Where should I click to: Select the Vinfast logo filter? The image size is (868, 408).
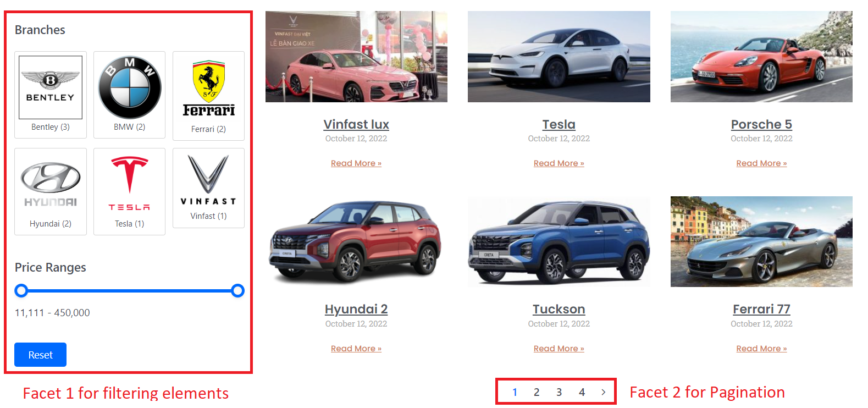208,180
